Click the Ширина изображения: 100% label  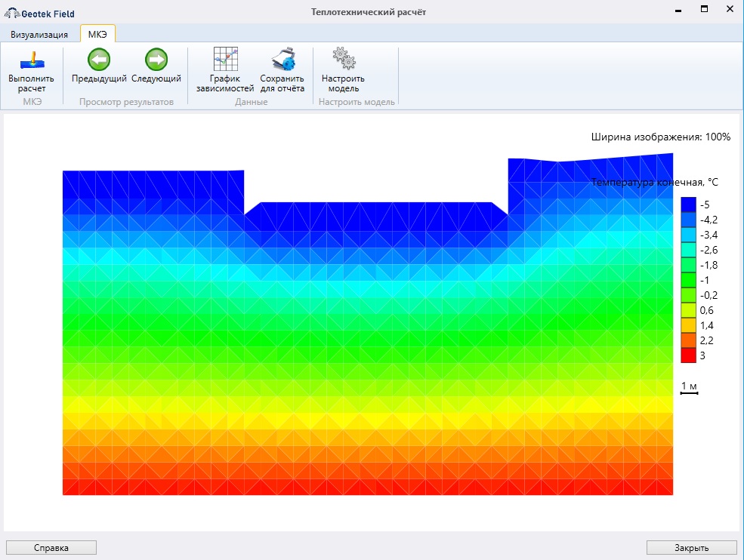point(660,137)
